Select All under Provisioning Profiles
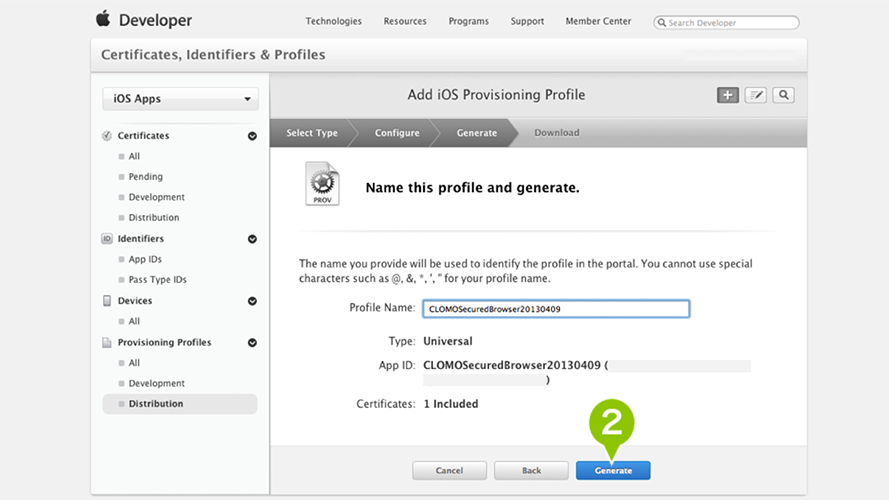Image resolution: width=889 pixels, height=500 pixels. pos(134,363)
